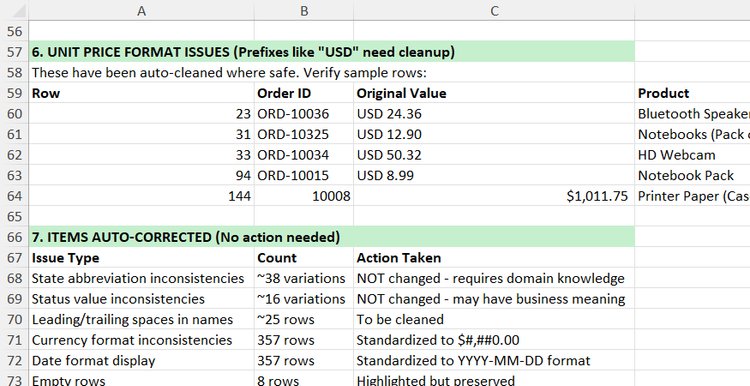Image resolution: width=750 pixels, height=386 pixels.
Task: Click cell with row number 23
Action: click(142, 114)
